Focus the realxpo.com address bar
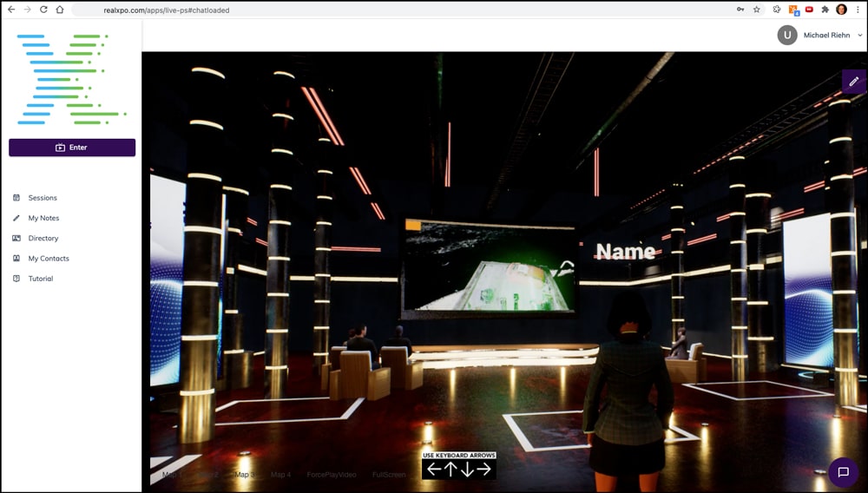 418,10
